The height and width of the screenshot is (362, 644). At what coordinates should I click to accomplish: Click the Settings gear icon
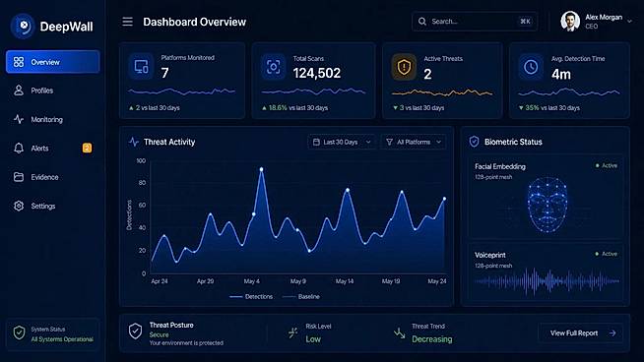[19, 206]
